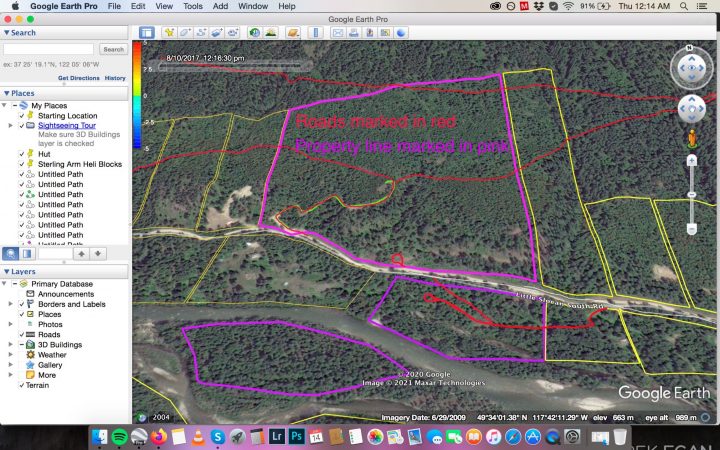Toggle the Borders and Labels checkbox

point(21,304)
